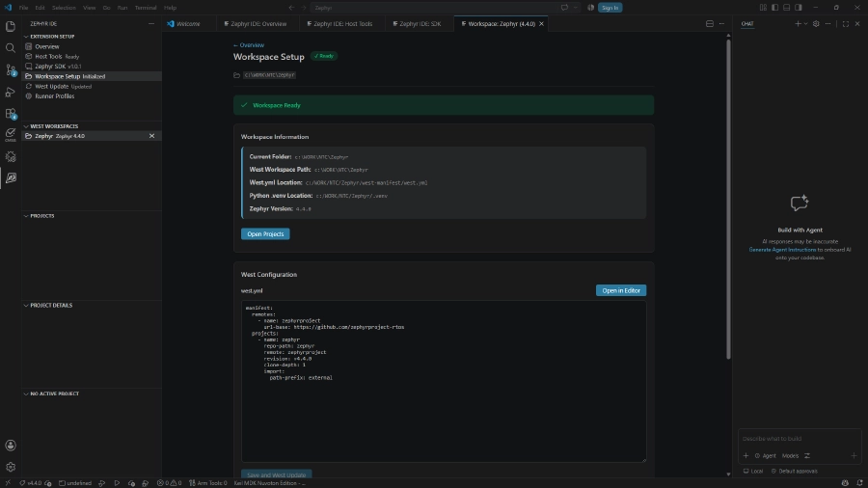
Task: Open the Agent mode picker
Action: pyautogui.click(x=766, y=456)
